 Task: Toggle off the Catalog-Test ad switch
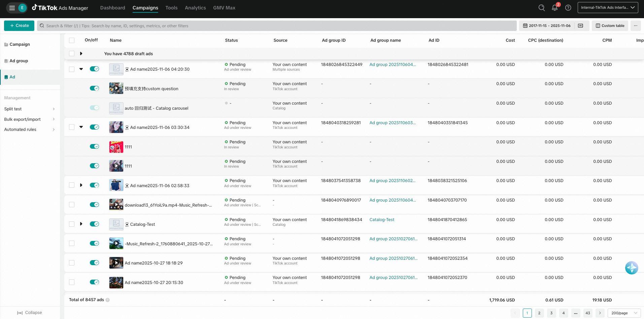coord(94,224)
